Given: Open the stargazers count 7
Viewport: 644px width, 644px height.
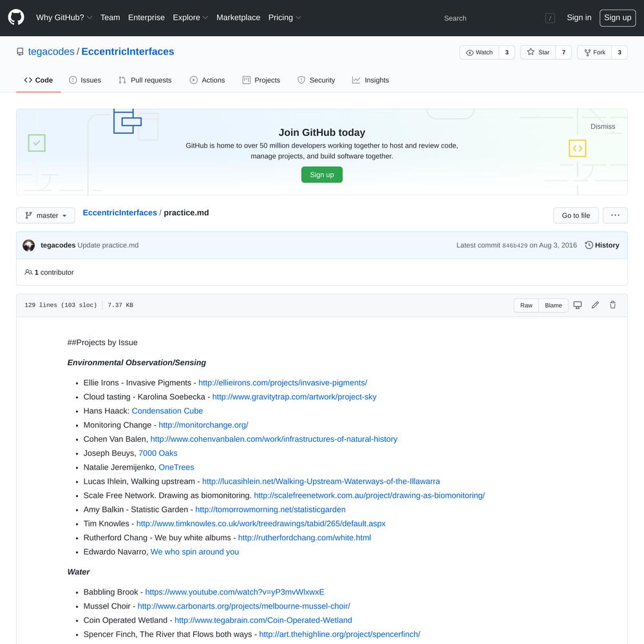Looking at the screenshot, I should pos(563,52).
